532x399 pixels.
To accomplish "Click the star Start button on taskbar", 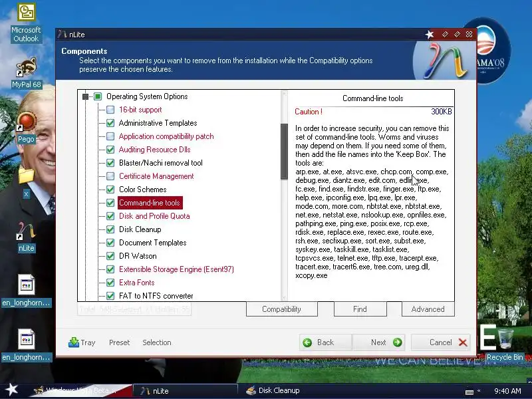I will 12,390.
